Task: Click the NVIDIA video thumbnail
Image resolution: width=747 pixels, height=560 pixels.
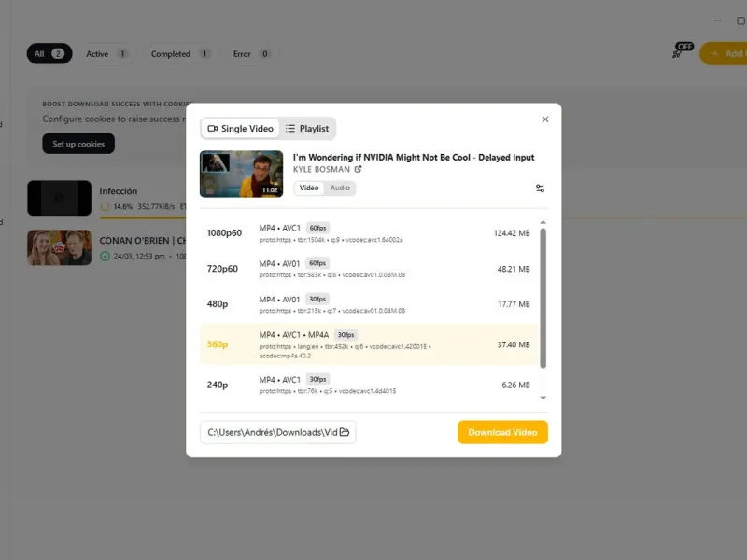Action: [x=241, y=174]
